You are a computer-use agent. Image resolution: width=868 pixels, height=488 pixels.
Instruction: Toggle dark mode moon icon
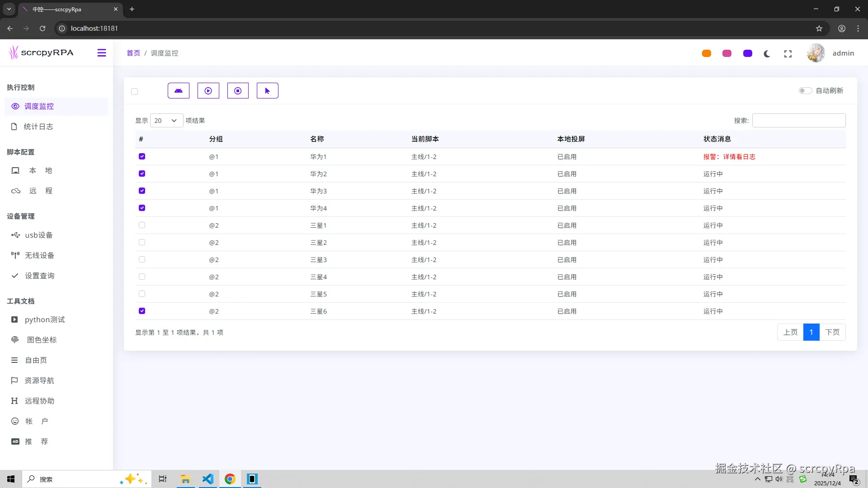[x=767, y=54]
